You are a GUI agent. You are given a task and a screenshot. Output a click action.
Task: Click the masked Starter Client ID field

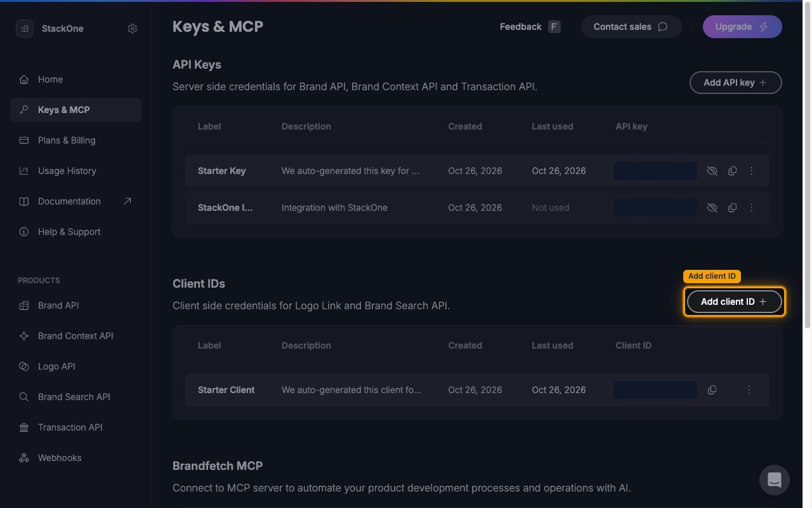click(x=655, y=390)
